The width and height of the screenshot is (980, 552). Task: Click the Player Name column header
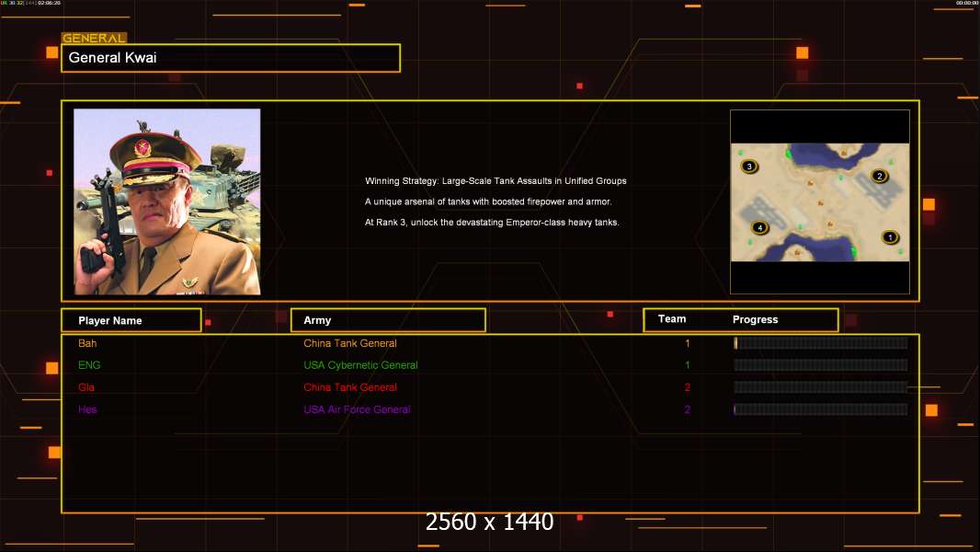pos(131,320)
